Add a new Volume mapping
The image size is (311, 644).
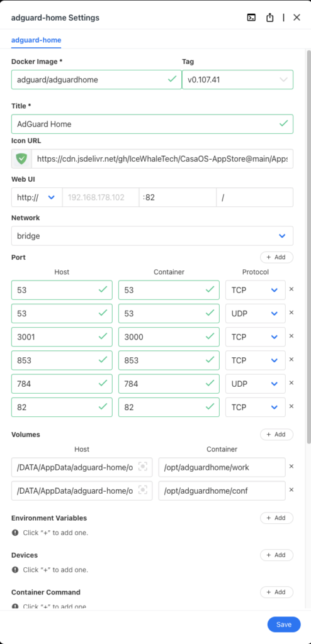pos(276,435)
